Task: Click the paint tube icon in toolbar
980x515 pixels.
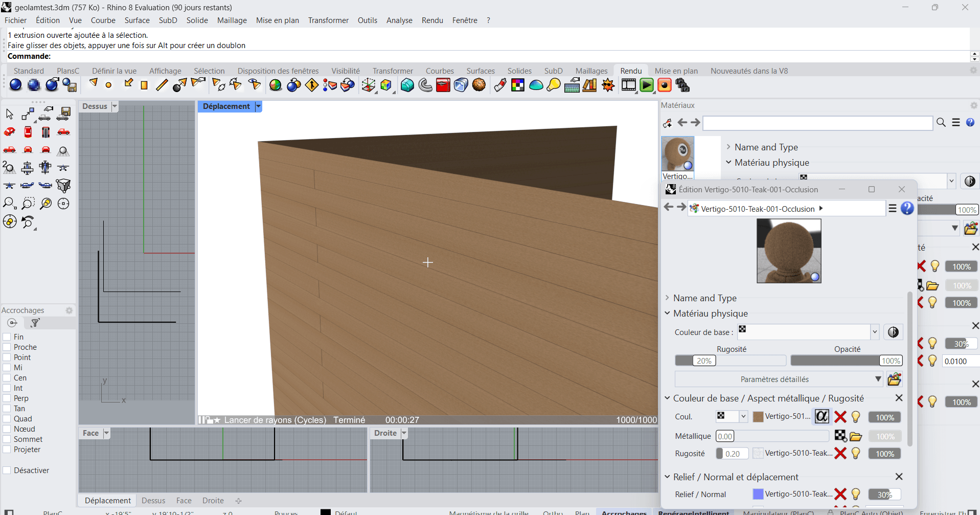Action: pyautogui.click(x=499, y=86)
